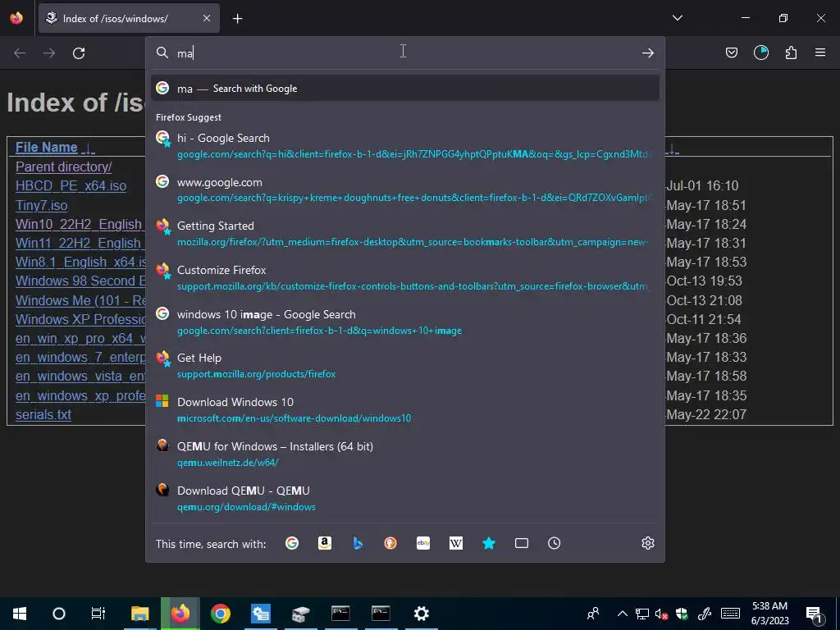The height and width of the screenshot is (630, 840).
Task: Open the Firefox account circle icon
Action: coord(760,52)
